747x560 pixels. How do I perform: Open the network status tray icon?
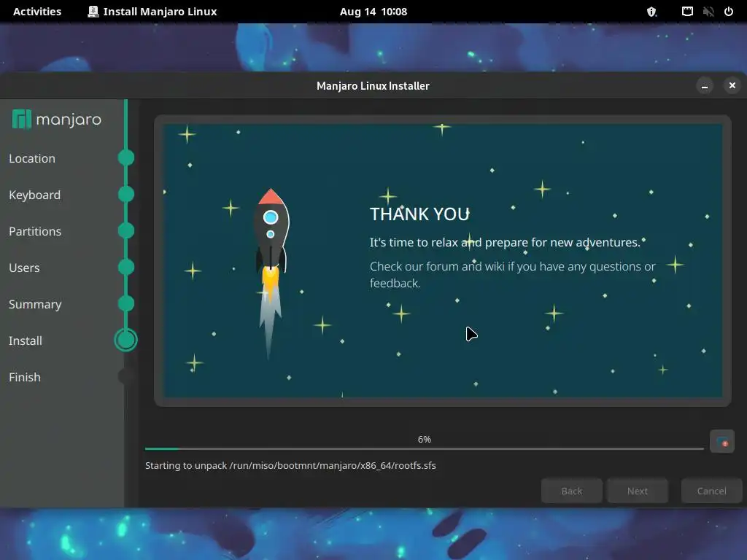(687, 12)
